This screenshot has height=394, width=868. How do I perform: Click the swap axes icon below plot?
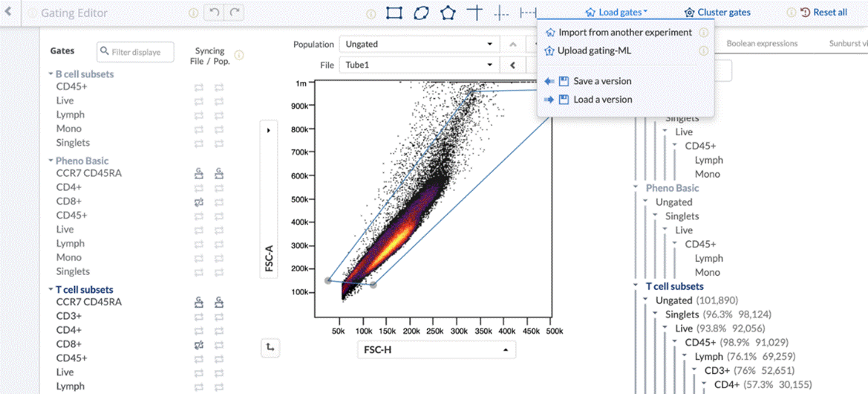[x=272, y=347]
